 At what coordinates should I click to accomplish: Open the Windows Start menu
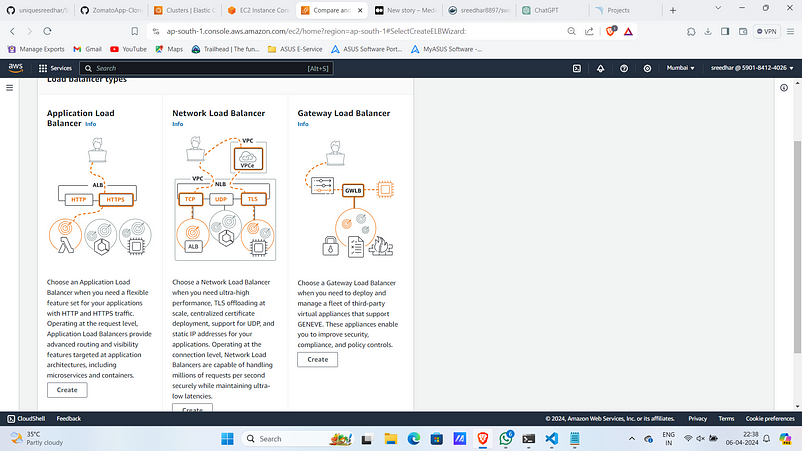click(227, 439)
